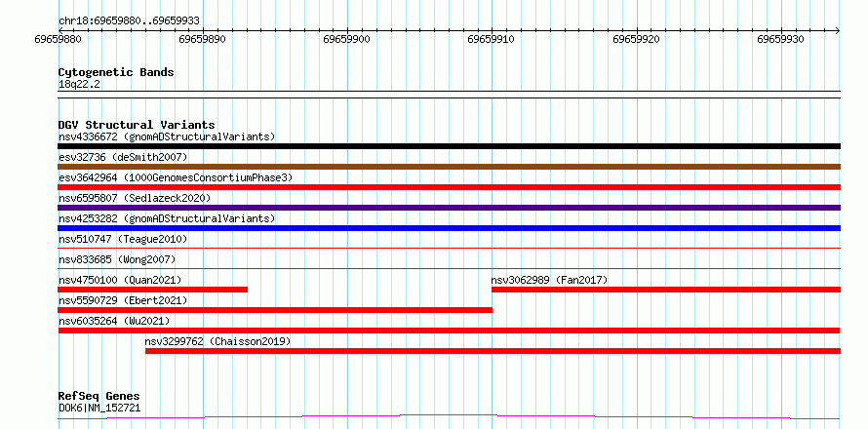Viewport: 868px width, 429px height.
Task: Open variant esv32736 (deSmith2007) label
Action: pyautogui.click(x=123, y=157)
